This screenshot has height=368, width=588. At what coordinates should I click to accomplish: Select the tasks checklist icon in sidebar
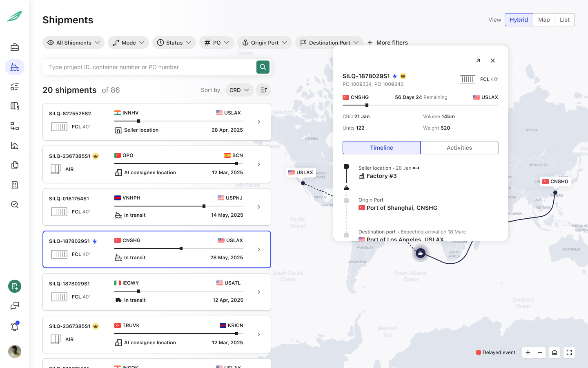coord(15,87)
